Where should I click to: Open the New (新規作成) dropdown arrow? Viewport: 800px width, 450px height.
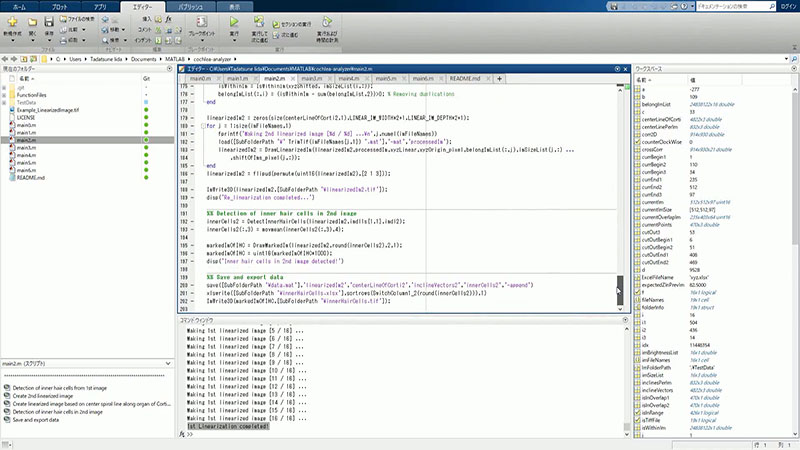pyautogui.click(x=12, y=40)
